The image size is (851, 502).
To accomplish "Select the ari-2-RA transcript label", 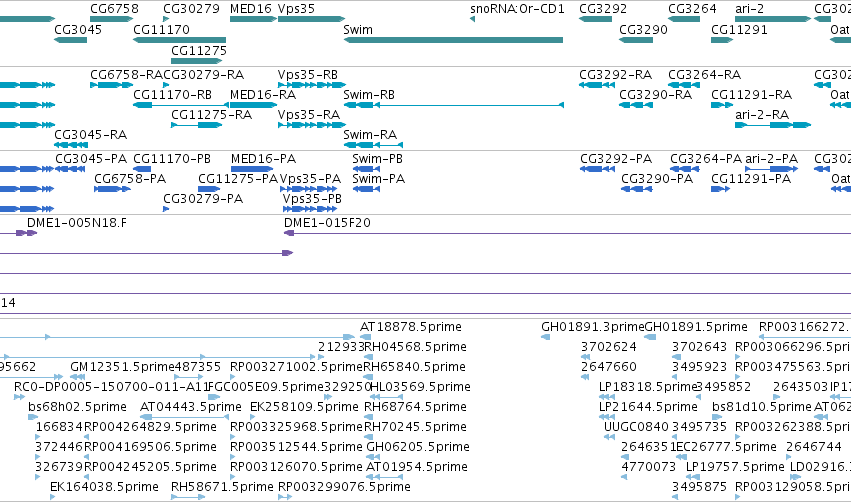I will point(762,115).
